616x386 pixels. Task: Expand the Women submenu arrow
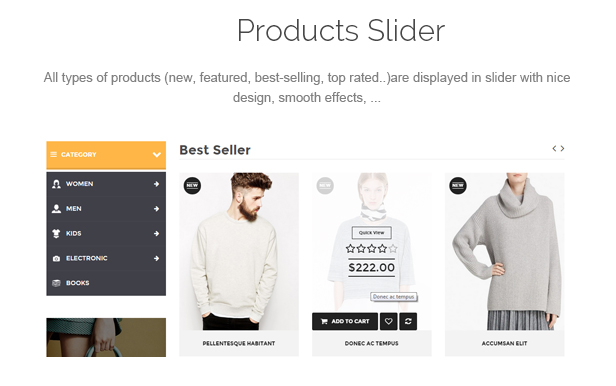click(156, 184)
